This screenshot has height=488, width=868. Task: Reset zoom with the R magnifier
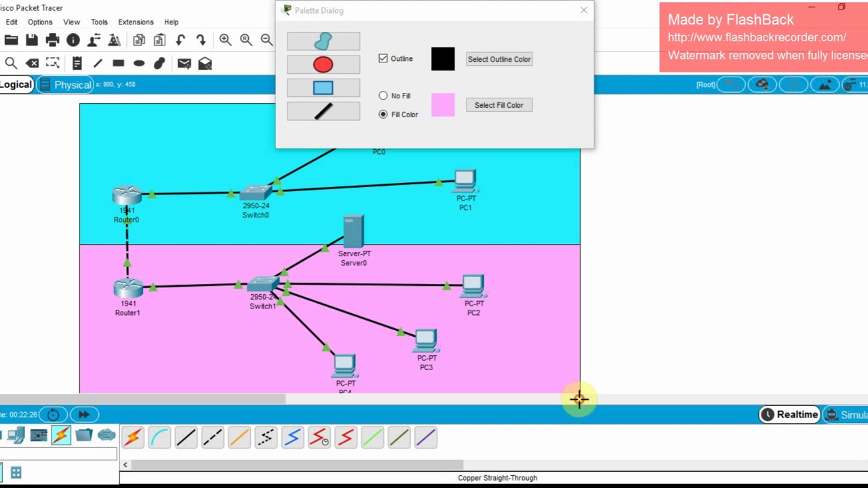pos(246,40)
